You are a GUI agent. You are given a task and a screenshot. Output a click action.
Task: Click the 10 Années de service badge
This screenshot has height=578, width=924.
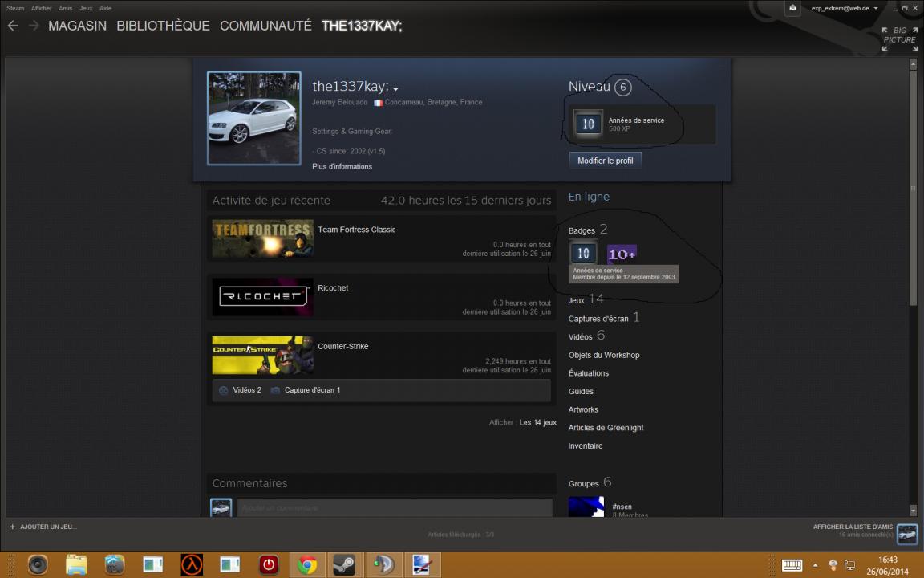pyautogui.click(x=583, y=254)
